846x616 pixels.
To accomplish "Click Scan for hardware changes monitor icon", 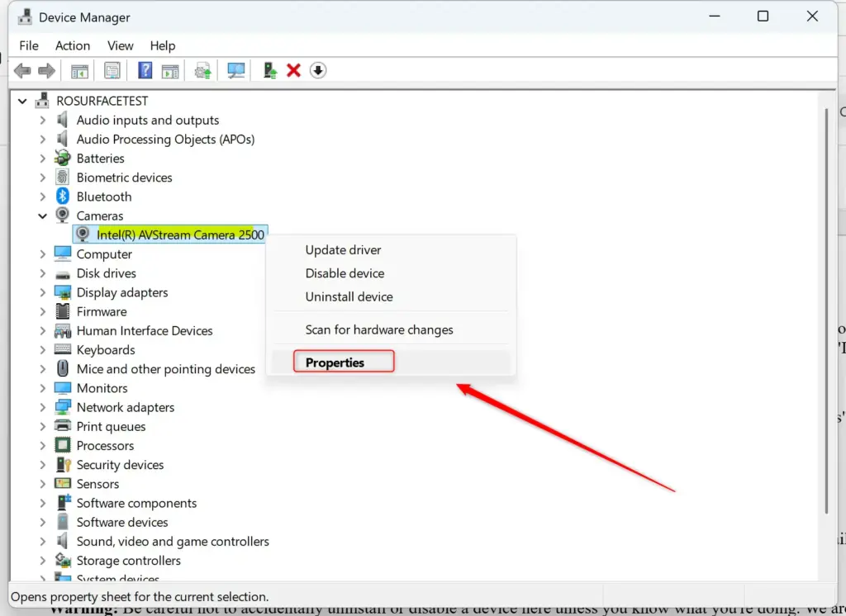I will [235, 71].
